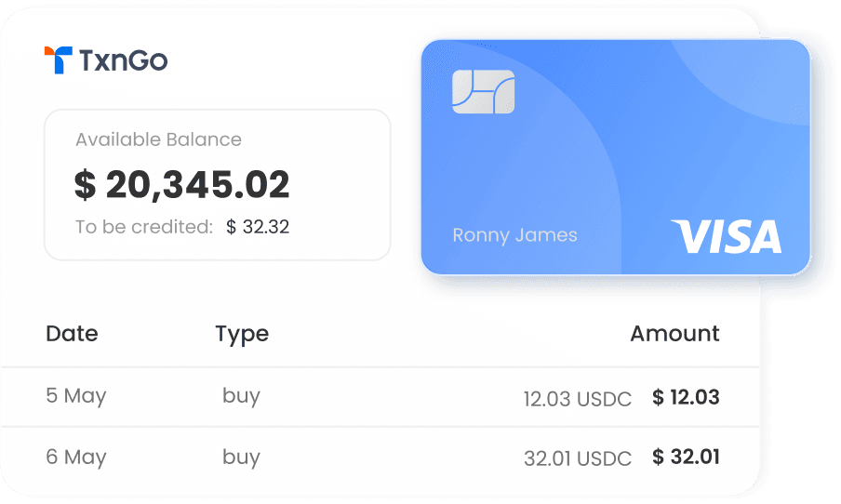Click the 32.01 USDC value

coord(578,458)
